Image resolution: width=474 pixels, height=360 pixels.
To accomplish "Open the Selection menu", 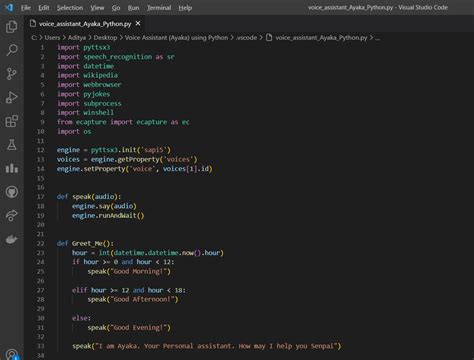I will click(70, 8).
